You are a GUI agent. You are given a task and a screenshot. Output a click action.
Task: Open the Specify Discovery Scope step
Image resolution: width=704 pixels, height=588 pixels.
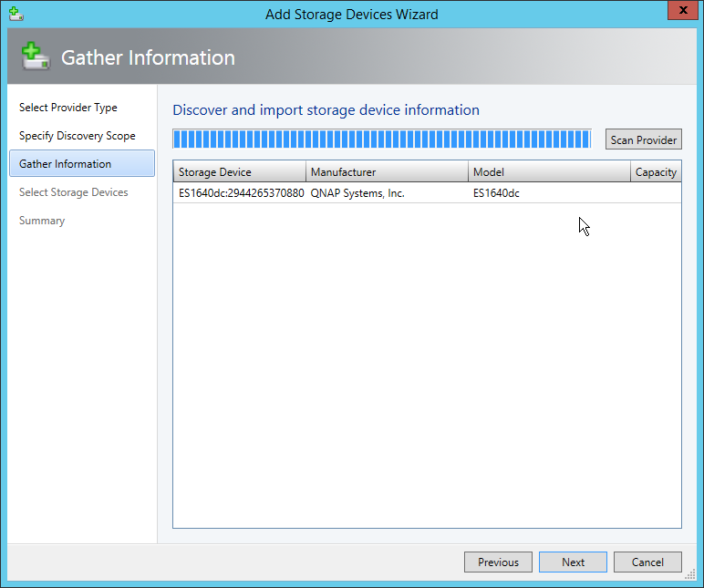78,136
